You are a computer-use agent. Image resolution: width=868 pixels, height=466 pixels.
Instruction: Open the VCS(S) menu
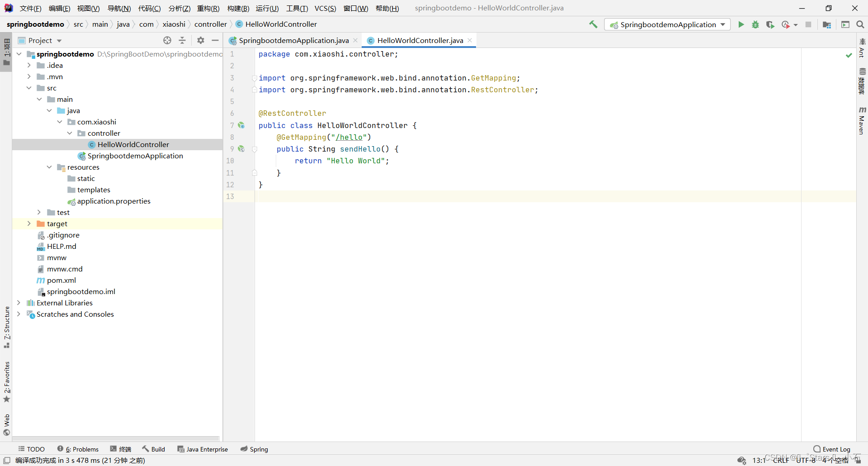(325, 8)
